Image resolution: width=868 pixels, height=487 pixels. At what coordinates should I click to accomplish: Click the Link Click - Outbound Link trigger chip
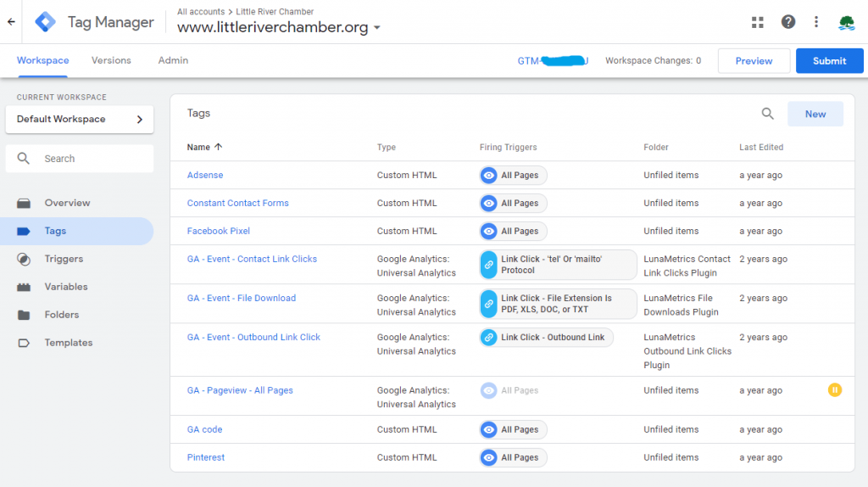click(x=546, y=338)
